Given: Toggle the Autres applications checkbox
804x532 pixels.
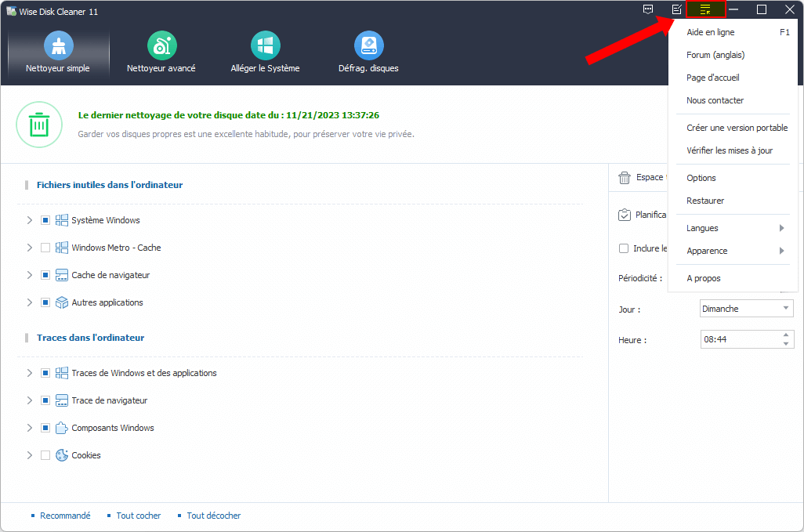Looking at the screenshot, I should click(45, 303).
